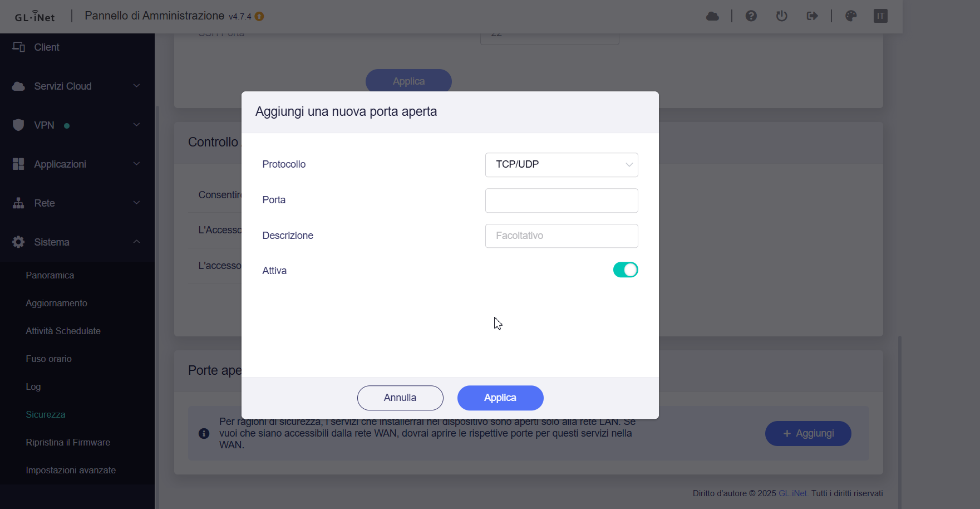Focus the Porta input field
Image resolution: width=980 pixels, height=509 pixels.
point(562,200)
